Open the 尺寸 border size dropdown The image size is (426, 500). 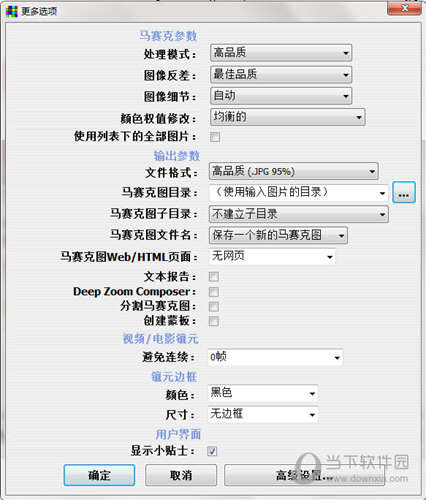(x=263, y=414)
